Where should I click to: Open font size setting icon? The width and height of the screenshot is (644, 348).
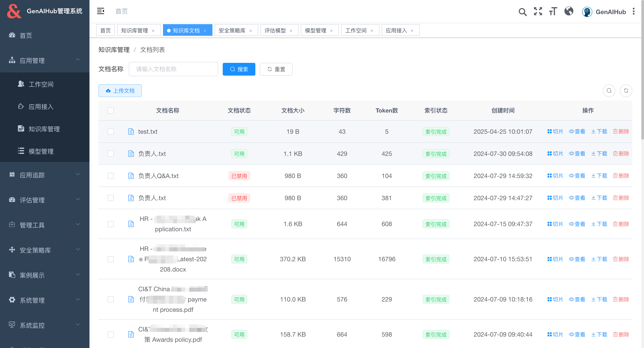point(553,11)
